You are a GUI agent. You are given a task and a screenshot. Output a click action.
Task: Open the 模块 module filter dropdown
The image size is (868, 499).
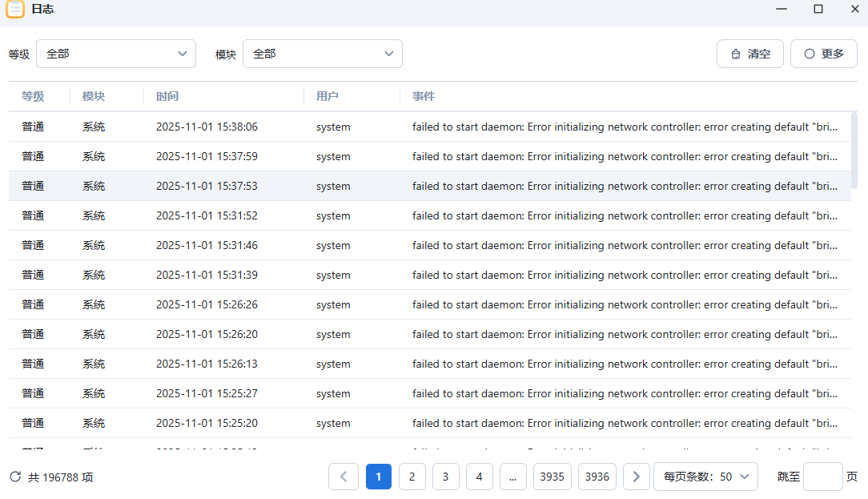pos(323,54)
